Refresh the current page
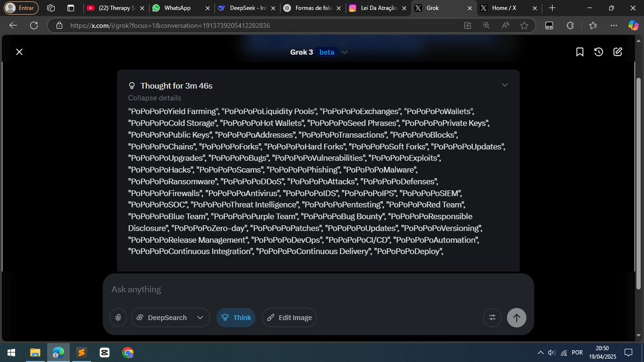The width and height of the screenshot is (644, 362). coord(34,25)
